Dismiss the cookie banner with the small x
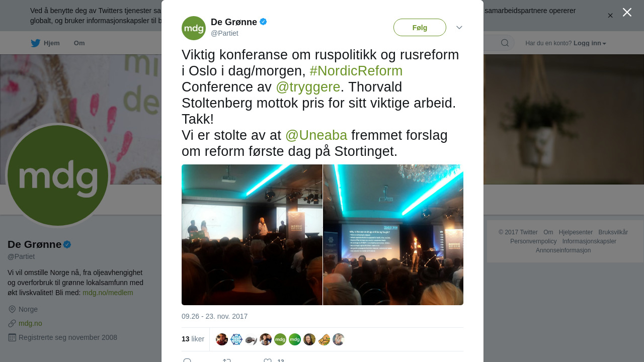This screenshot has height=362, width=644. [610, 16]
